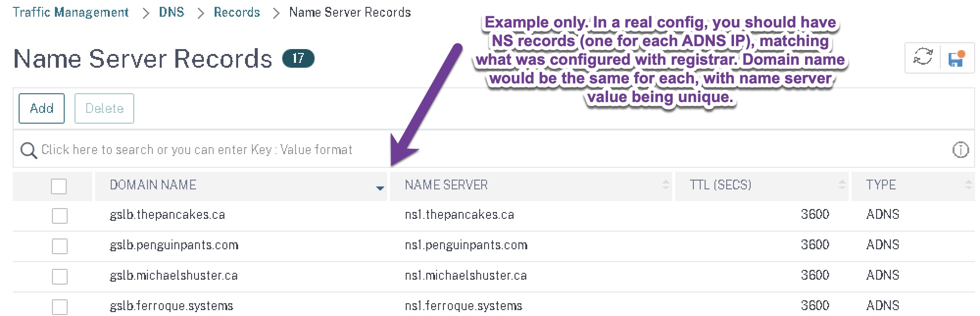Go to the DNS breadcrumb
This screenshot has height=316, width=980.
tap(171, 12)
